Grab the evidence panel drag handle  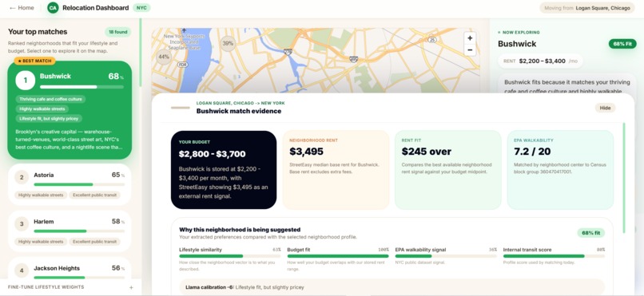(181, 108)
